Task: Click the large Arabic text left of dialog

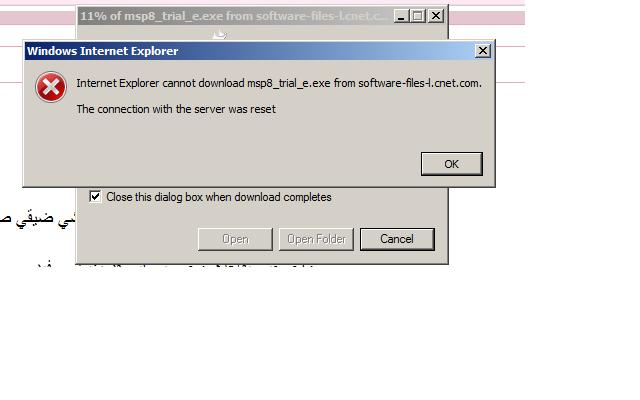Action: (39, 219)
